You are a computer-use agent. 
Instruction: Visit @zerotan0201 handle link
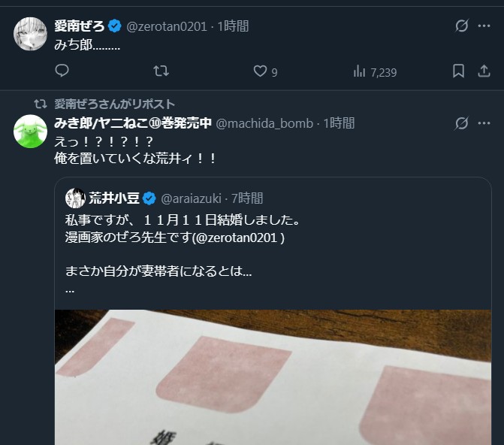click(x=167, y=26)
